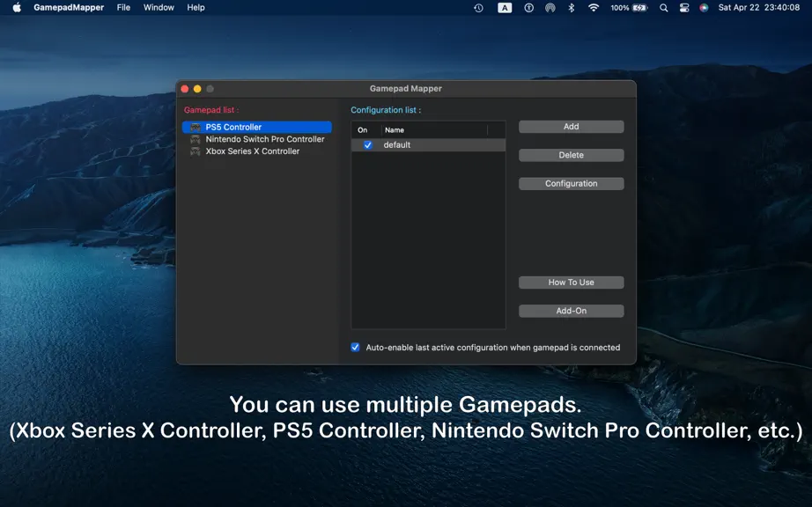Select Xbox Series X Controller row
This screenshot has width=812, height=507.
click(x=257, y=151)
